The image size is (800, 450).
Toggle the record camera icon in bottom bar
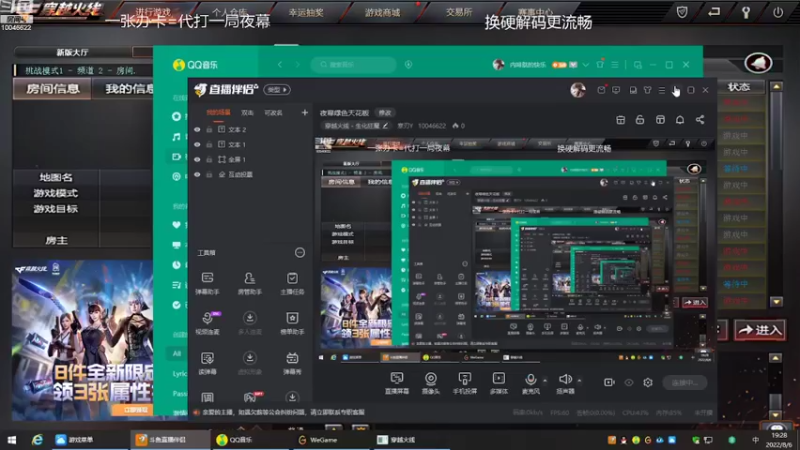609,382
